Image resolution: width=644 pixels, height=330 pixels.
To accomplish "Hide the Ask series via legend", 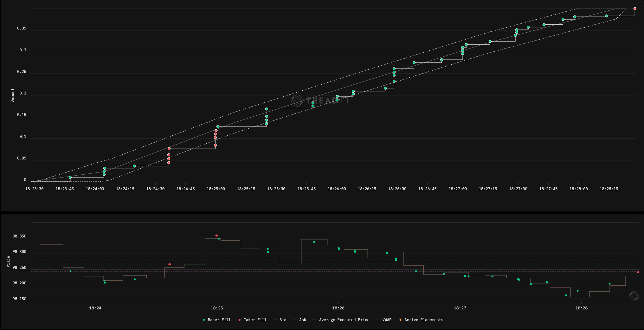I will point(302,320).
